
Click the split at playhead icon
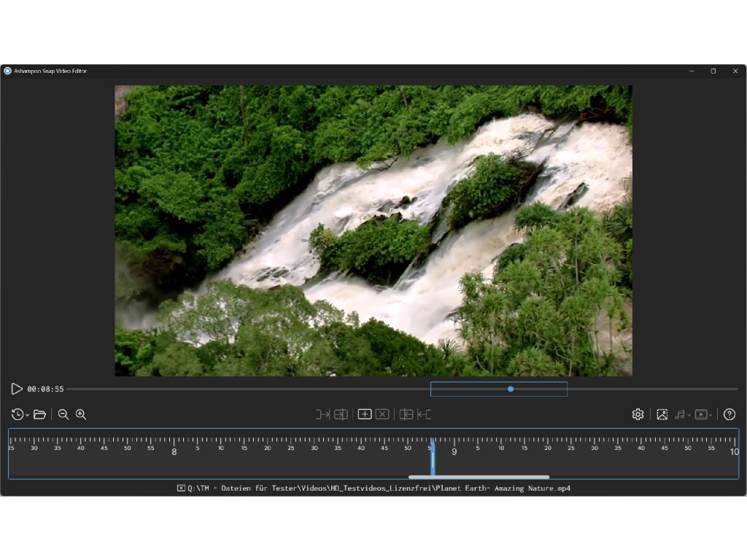point(406,414)
